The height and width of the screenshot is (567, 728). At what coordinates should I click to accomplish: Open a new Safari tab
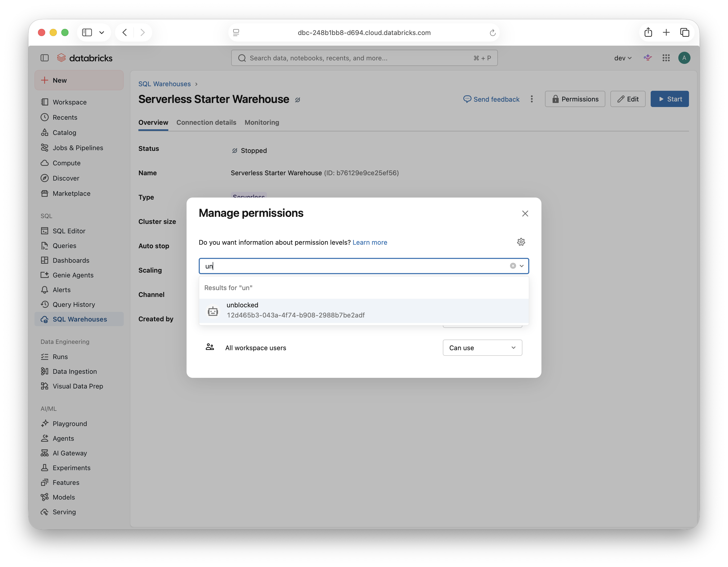pos(666,32)
